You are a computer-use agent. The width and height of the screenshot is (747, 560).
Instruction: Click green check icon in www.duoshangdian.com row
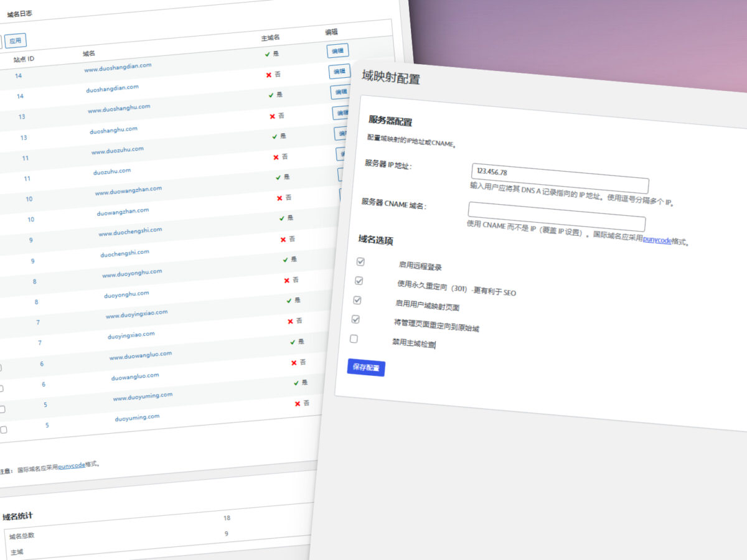pos(267,54)
